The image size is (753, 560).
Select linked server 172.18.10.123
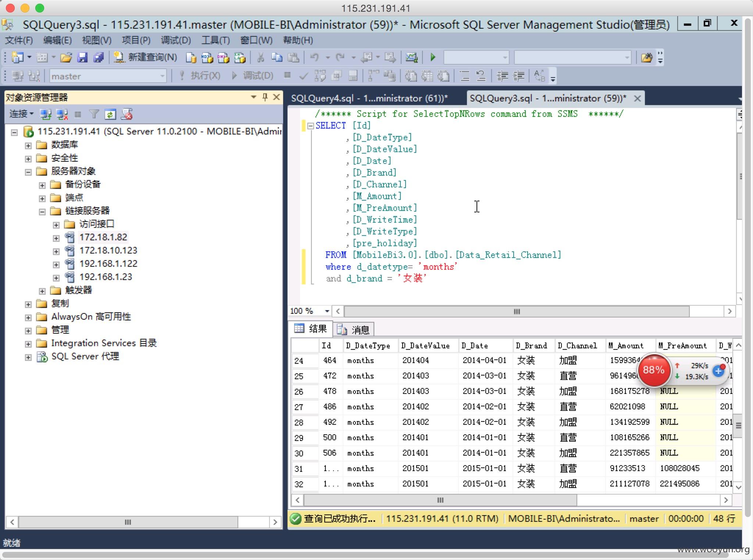click(108, 250)
